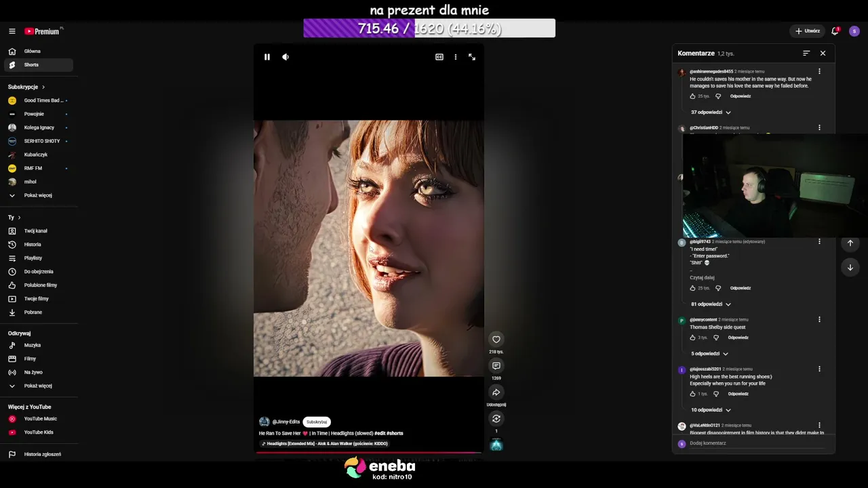868x488 pixels.
Task: Open the account avatar menu
Action: [854, 31]
